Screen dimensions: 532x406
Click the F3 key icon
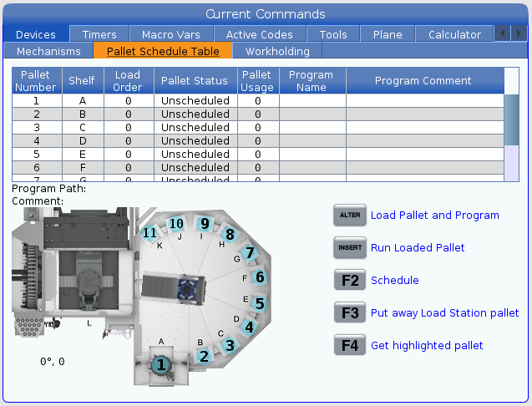[x=349, y=313]
